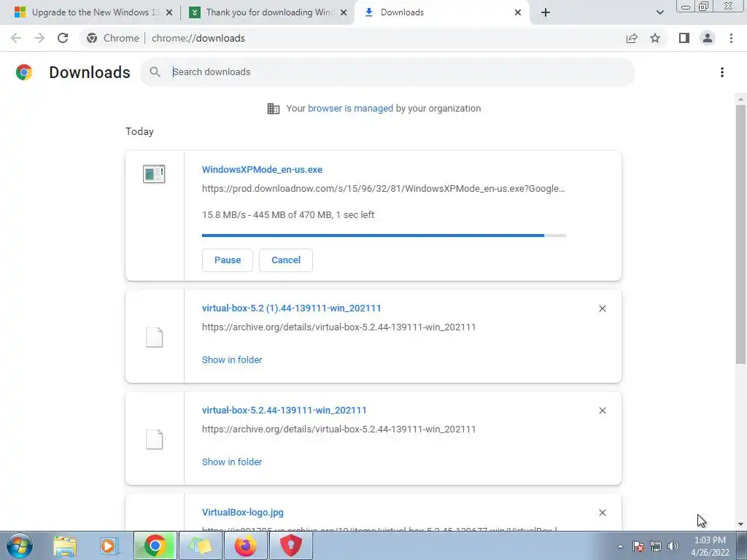Open Windows Media Player from the taskbar

coord(109,545)
